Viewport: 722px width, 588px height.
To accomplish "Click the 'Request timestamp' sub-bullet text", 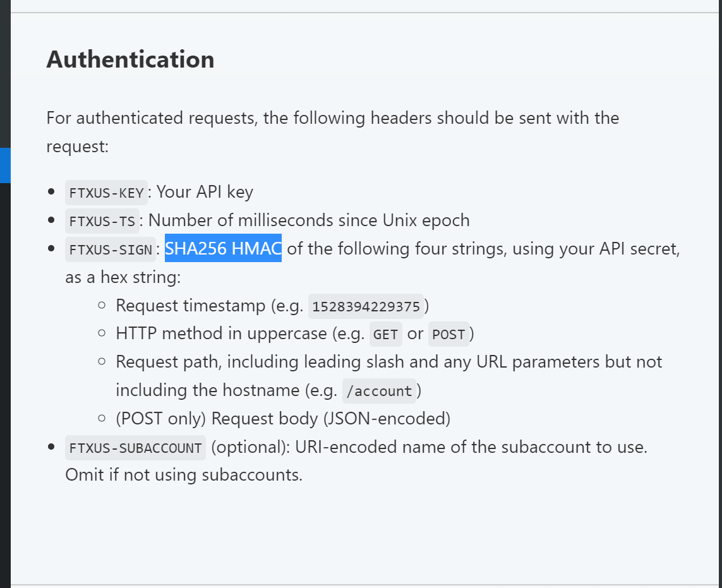I will tap(191, 306).
